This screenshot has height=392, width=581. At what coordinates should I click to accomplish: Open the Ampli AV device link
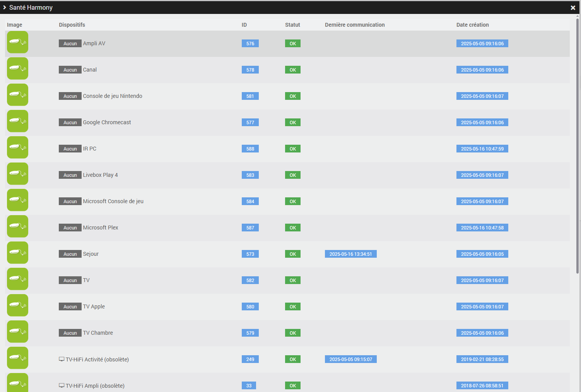click(x=94, y=43)
